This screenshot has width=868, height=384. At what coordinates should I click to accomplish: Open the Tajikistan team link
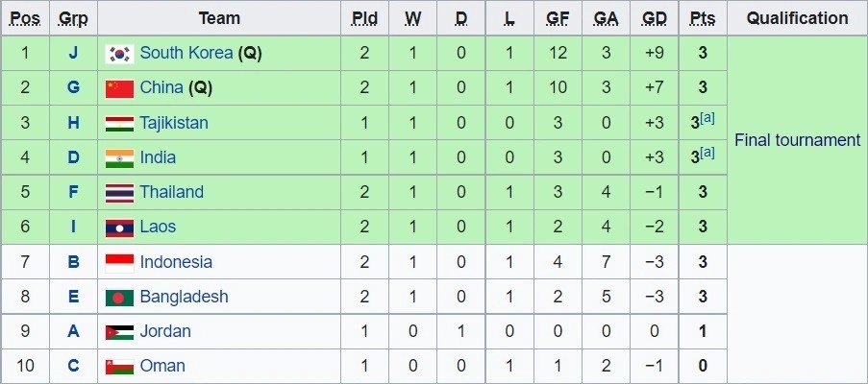(x=174, y=123)
